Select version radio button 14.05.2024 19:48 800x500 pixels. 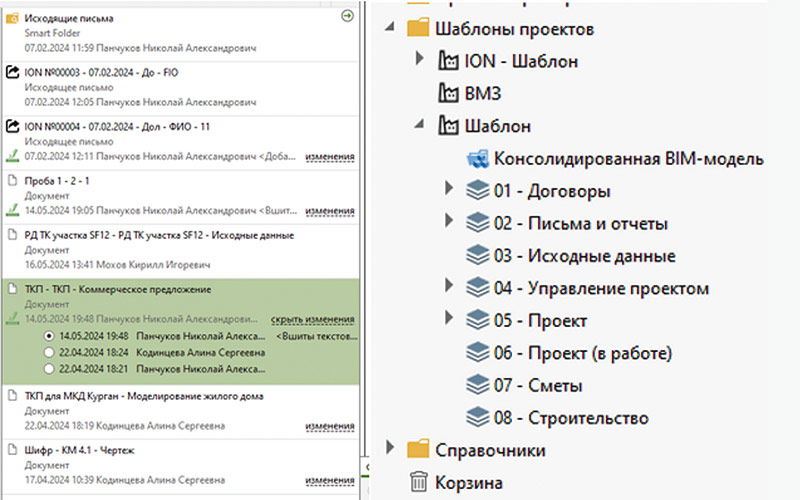coord(48,336)
